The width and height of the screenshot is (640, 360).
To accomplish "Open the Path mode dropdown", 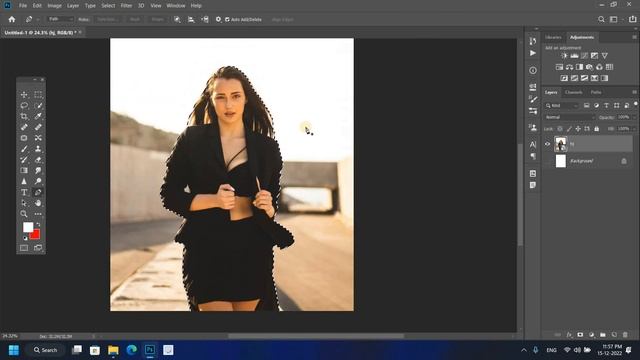I will pyautogui.click(x=60, y=19).
